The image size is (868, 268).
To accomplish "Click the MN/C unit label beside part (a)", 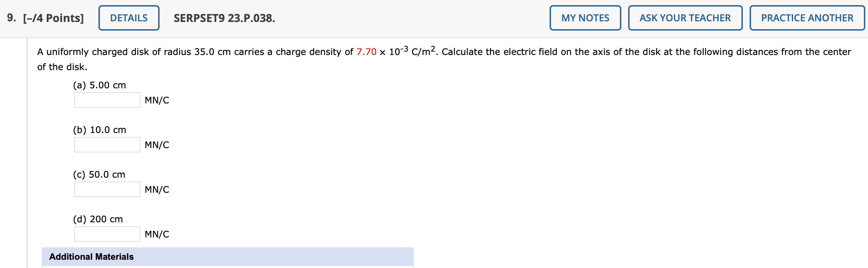I will tap(156, 100).
